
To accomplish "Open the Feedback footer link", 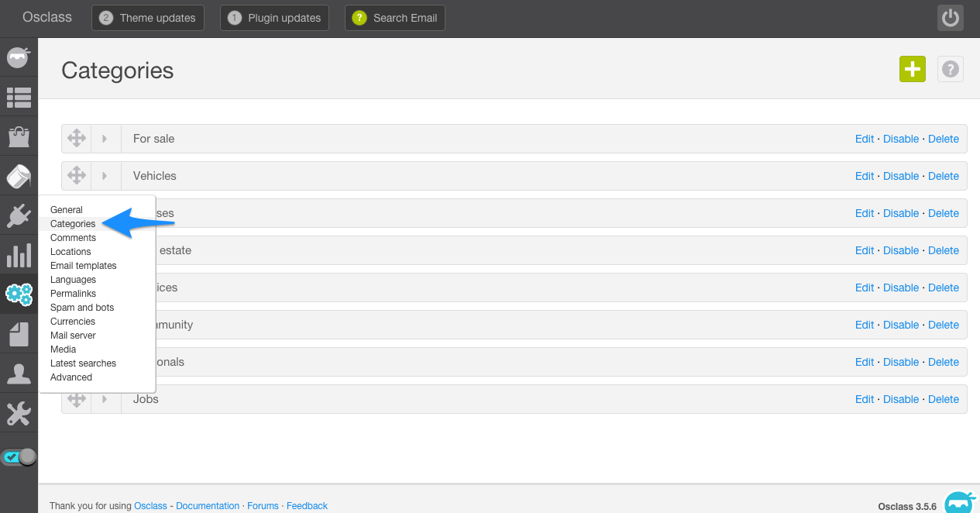I will point(307,506).
